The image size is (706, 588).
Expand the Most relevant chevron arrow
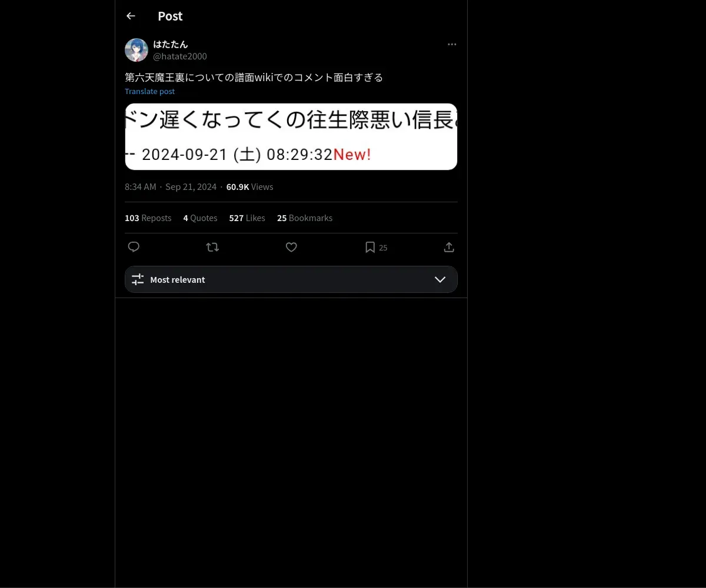[440, 279]
